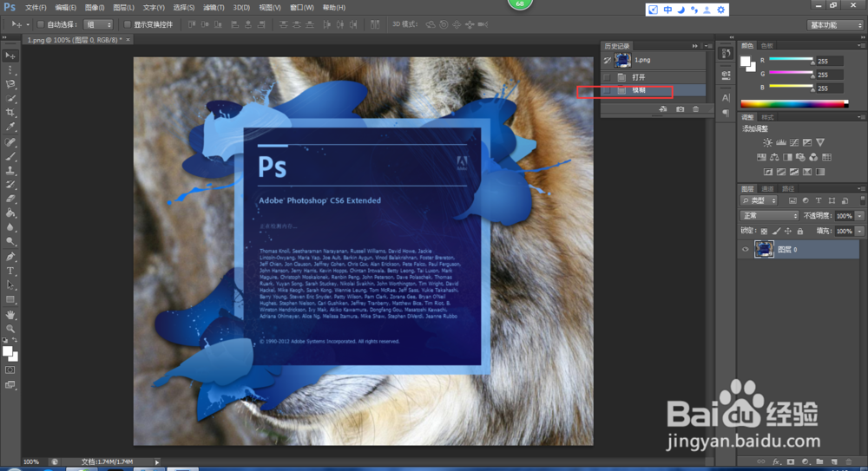Click the 100% zoom field in status bar
868x471 pixels.
point(34,461)
